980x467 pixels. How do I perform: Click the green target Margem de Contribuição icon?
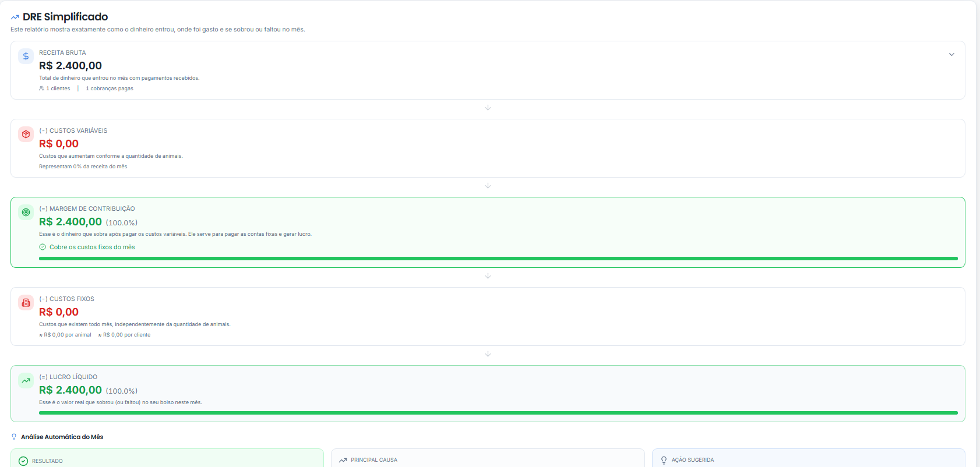(x=26, y=213)
